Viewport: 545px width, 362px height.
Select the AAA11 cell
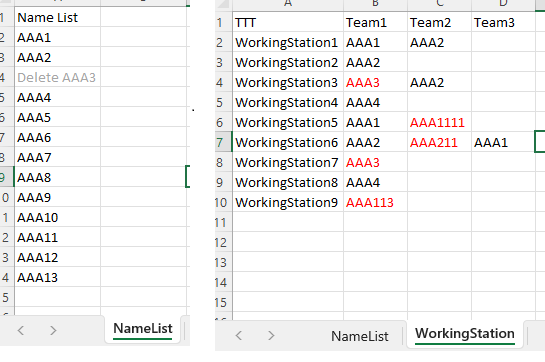tap(57, 237)
